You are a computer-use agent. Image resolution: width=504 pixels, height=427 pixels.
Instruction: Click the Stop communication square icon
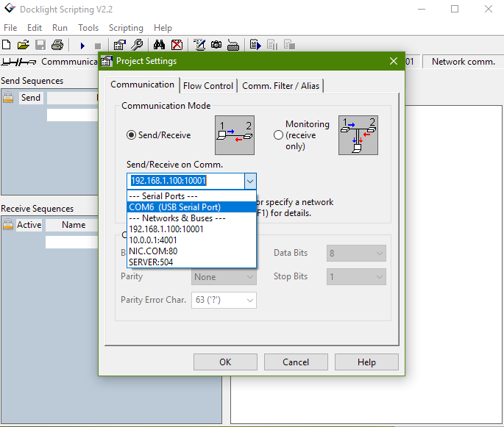pyautogui.click(x=98, y=46)
